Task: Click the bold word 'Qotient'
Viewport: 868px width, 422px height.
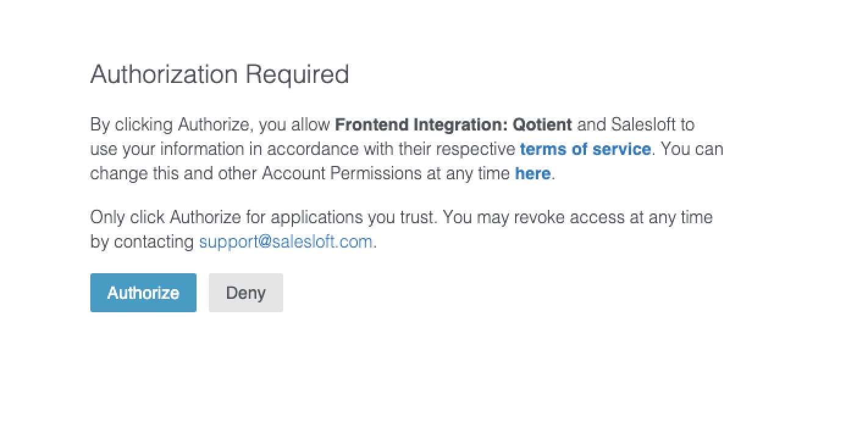Action: (543, 124)
